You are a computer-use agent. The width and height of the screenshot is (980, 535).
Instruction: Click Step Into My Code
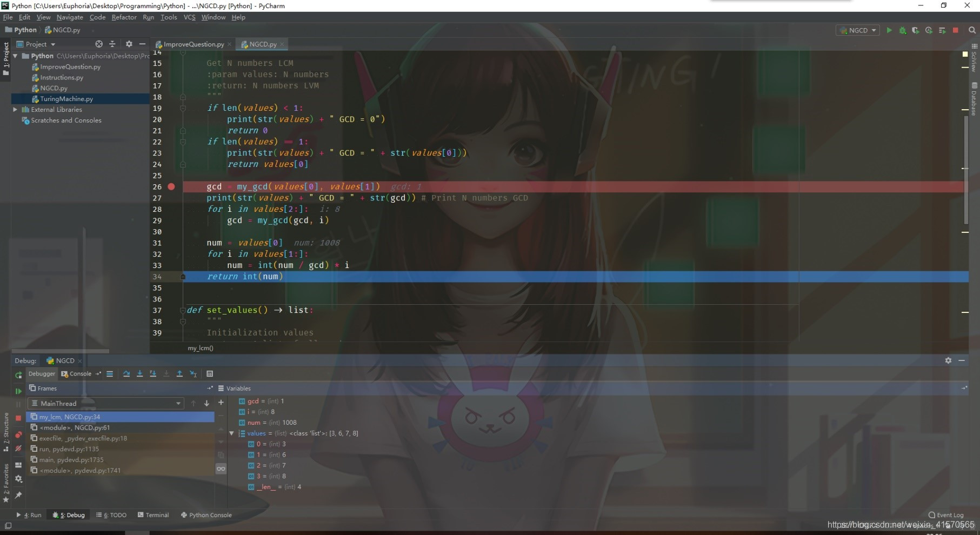tap(153, 373)
